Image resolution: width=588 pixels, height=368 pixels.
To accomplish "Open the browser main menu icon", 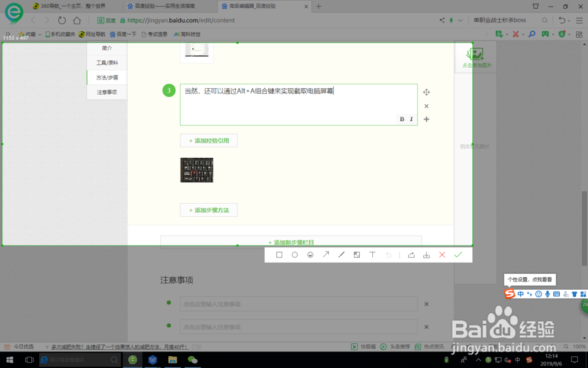I will click(579, 20).
